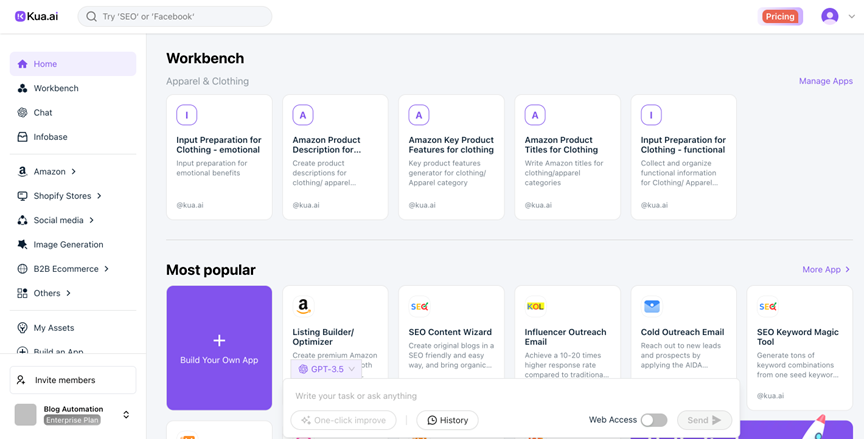Click the envelope icon on Cold Outreach Email

pyautogui.click(x=651, y=307)
